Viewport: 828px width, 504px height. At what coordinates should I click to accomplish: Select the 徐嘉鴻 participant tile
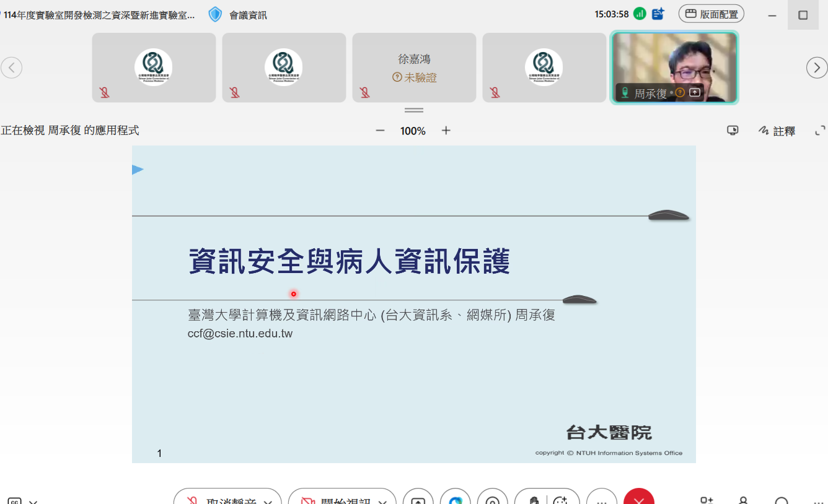coord(414,67)
